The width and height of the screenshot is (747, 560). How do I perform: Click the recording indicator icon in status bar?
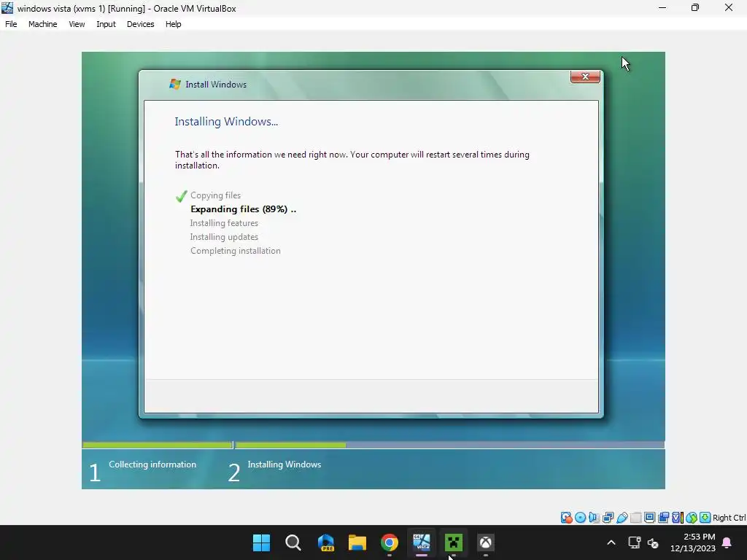click(663, 518)
